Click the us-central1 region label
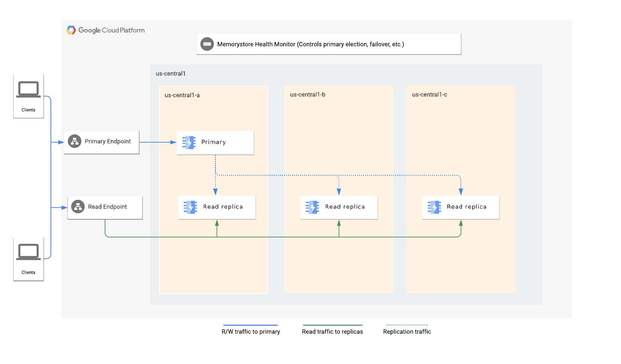 171,74
